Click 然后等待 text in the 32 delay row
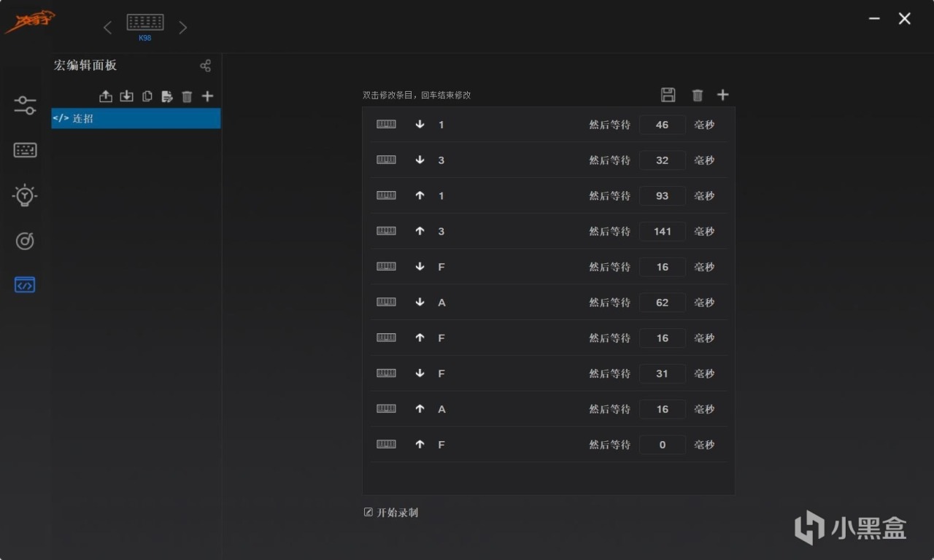 pos(609,160)
